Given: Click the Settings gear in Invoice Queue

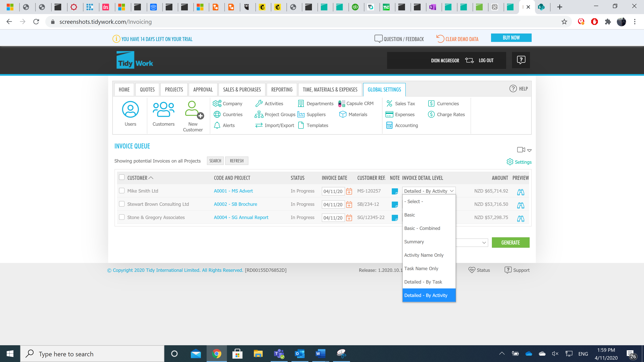Looking at the screenshot, I should 510,162.
